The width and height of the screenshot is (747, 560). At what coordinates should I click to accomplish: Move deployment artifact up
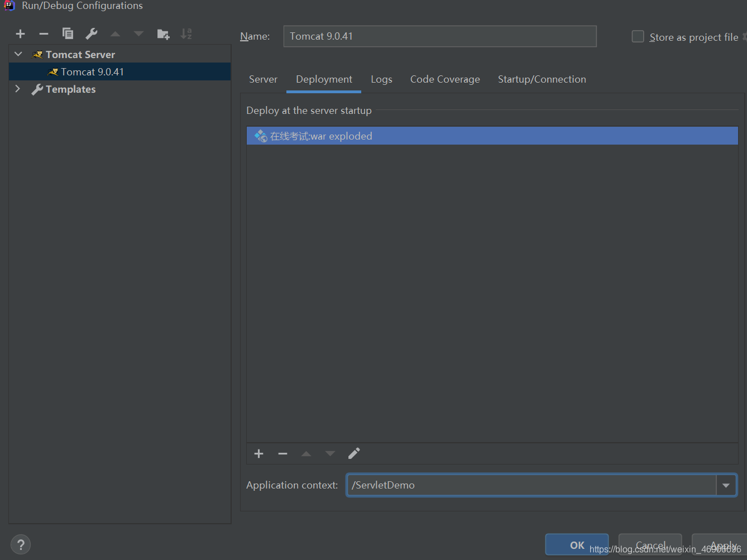(x=306, y=453)
